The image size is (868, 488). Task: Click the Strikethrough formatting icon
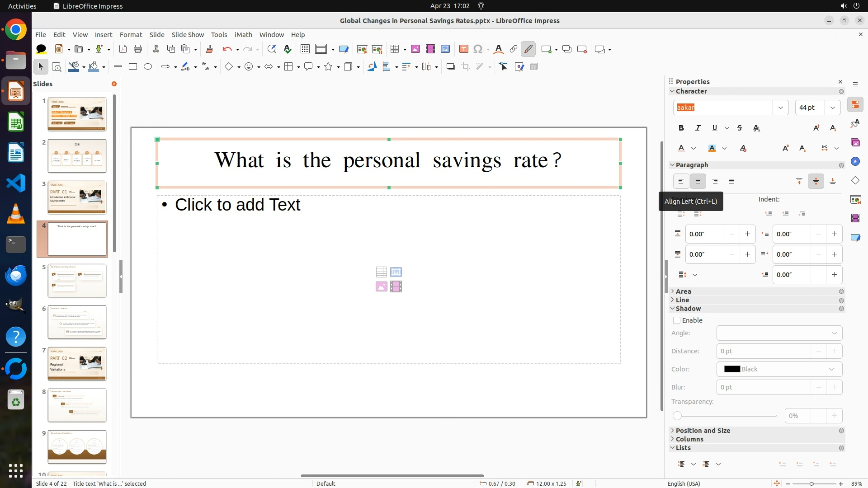[740, 128]
